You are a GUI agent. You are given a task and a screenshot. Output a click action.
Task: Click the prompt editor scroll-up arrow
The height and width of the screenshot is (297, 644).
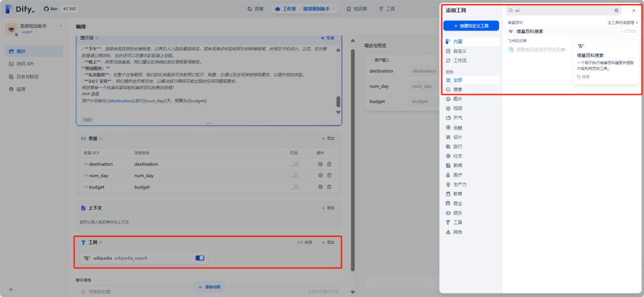(x=339, y=49)
